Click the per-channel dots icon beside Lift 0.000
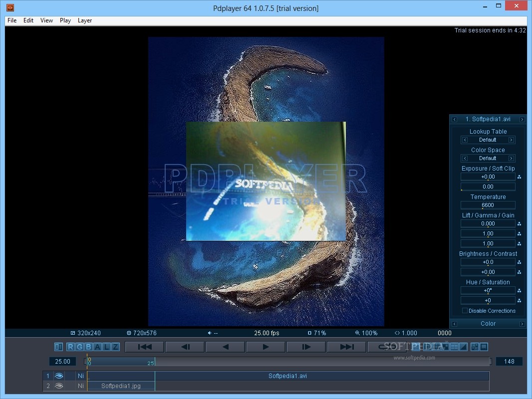Image resolution: width=532 pixels, height=399 pixels. (519, 224)
